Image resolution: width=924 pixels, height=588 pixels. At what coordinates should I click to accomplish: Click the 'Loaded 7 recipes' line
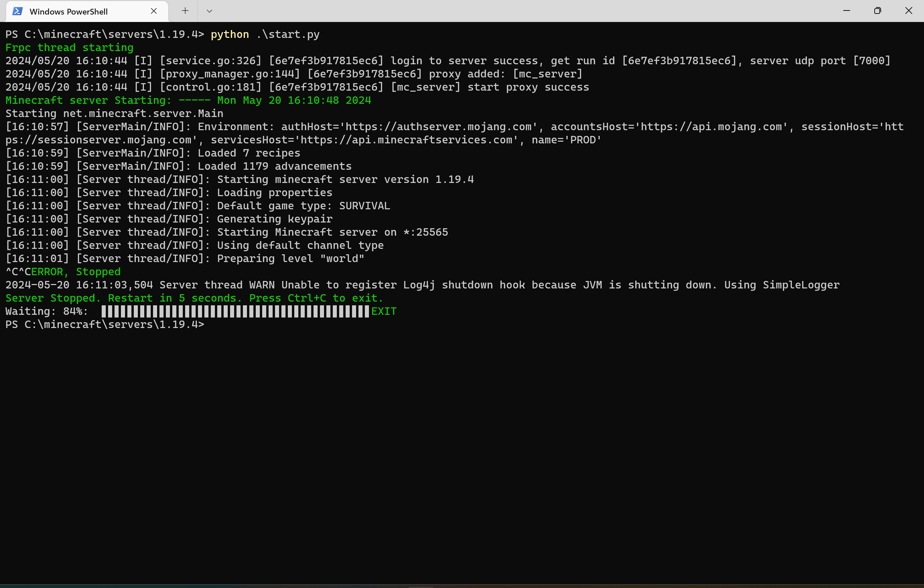(153, 153)
